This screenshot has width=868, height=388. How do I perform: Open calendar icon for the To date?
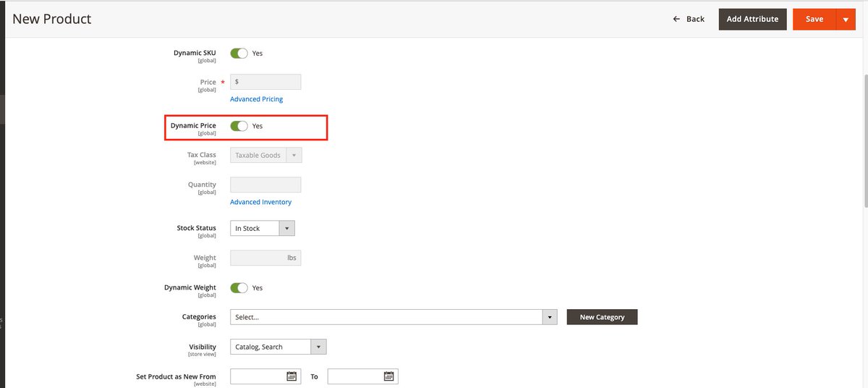pos(388,376)
